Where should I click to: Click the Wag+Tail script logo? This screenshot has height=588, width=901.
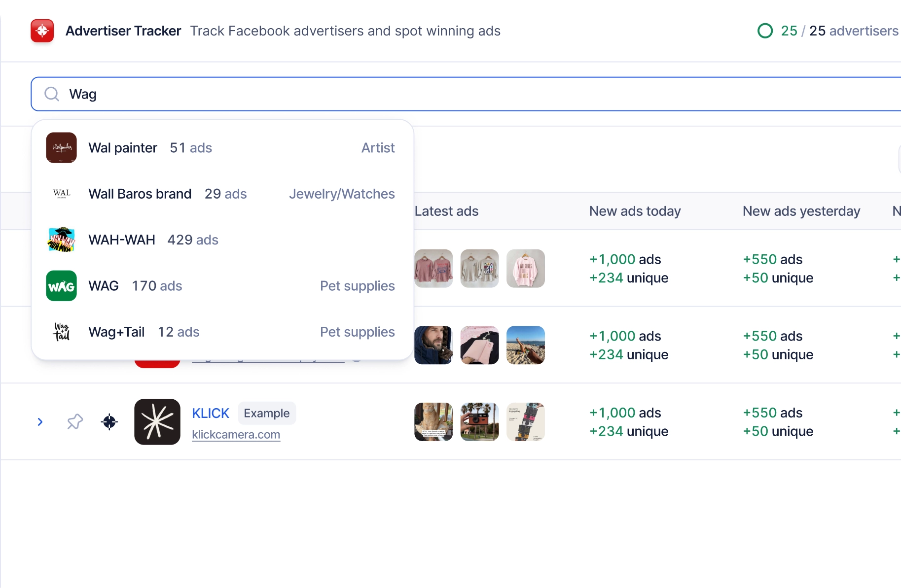(x=62, y=332)
